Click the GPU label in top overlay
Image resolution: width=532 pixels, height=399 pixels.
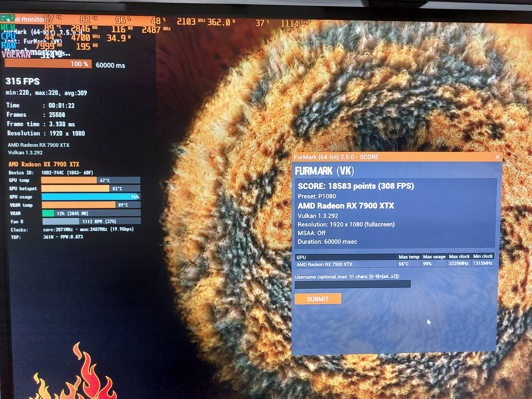[8, 18]
